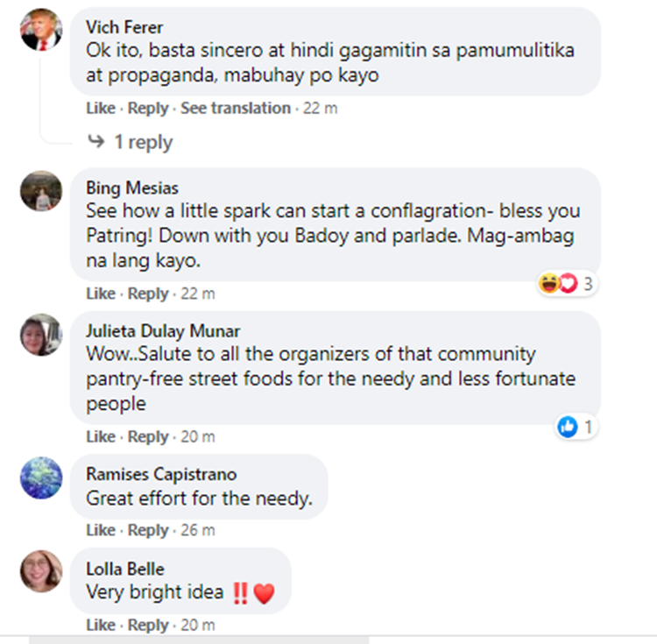Click the 26 m timestamp on Ramises's comment

[197, 530]
